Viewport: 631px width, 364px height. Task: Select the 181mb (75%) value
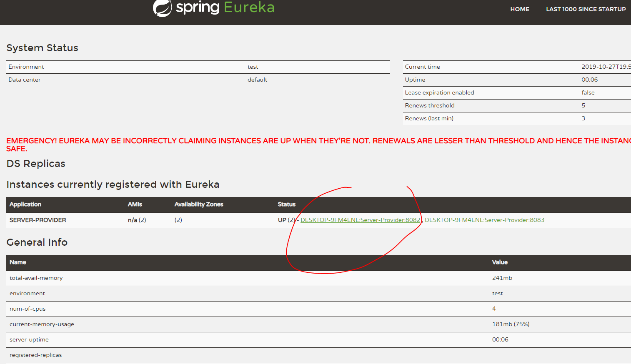[x=511, y=324]
